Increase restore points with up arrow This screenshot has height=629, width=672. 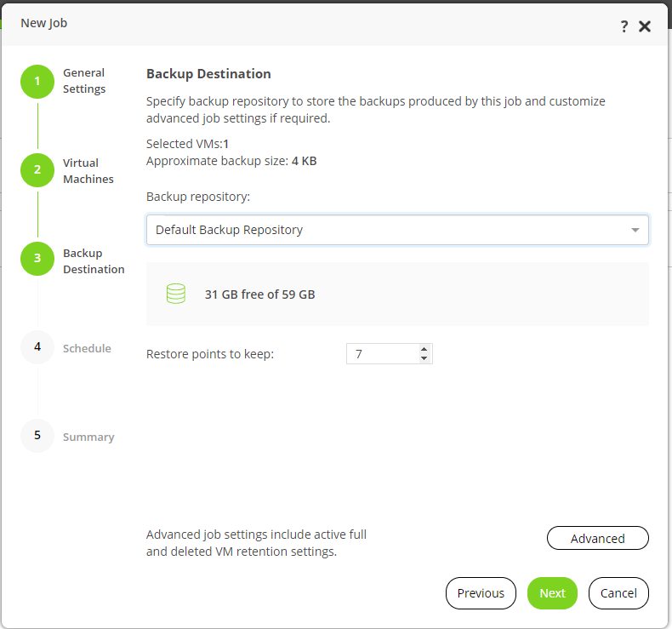(x=424, y=348)
